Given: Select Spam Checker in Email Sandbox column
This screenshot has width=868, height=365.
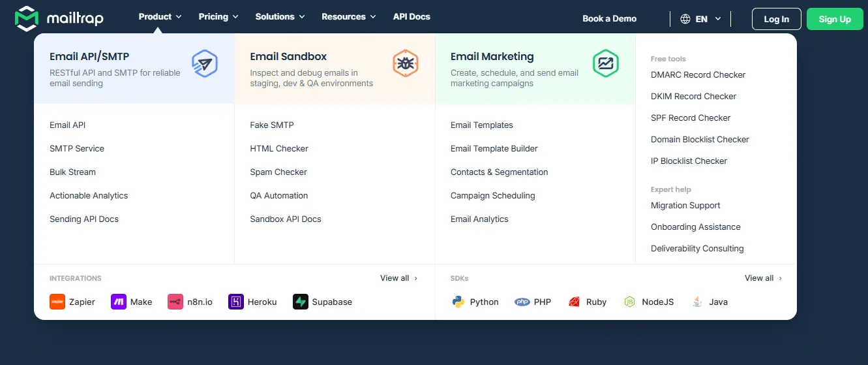Looking at the screenshot, I should click(278, 172).
